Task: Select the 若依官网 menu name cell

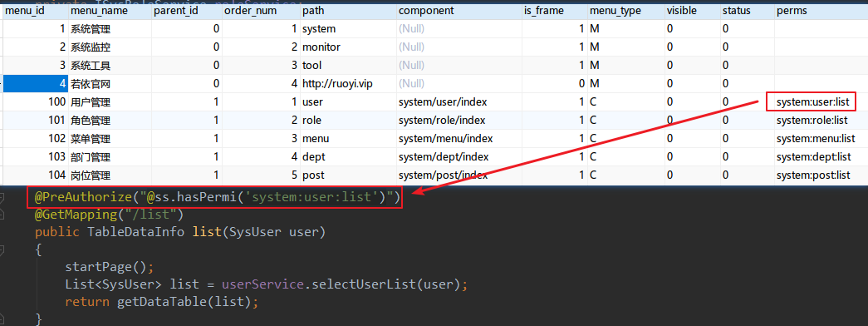Action: click(x=110, y=84)
